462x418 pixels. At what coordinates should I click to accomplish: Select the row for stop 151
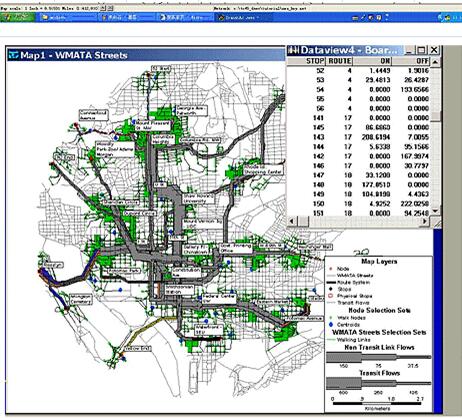359,213
